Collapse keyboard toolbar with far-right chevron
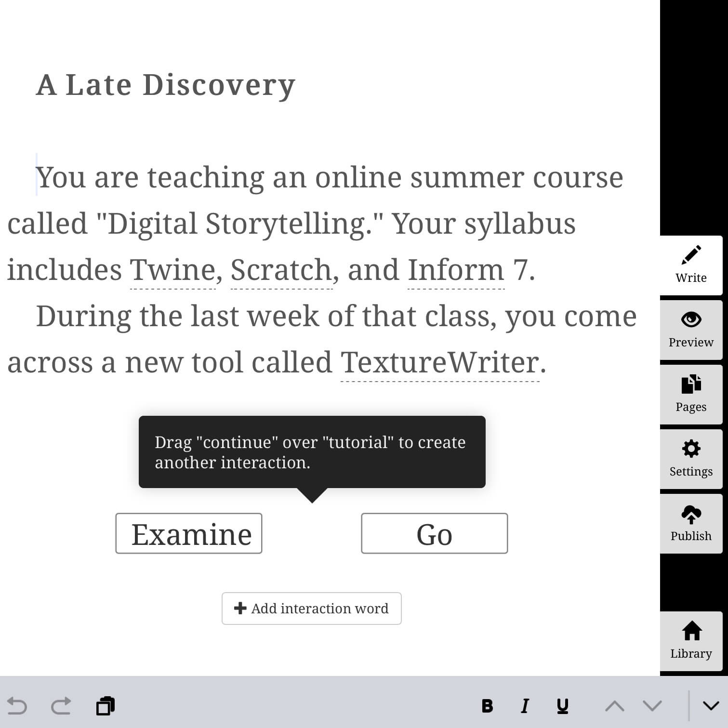 [711, 706]
